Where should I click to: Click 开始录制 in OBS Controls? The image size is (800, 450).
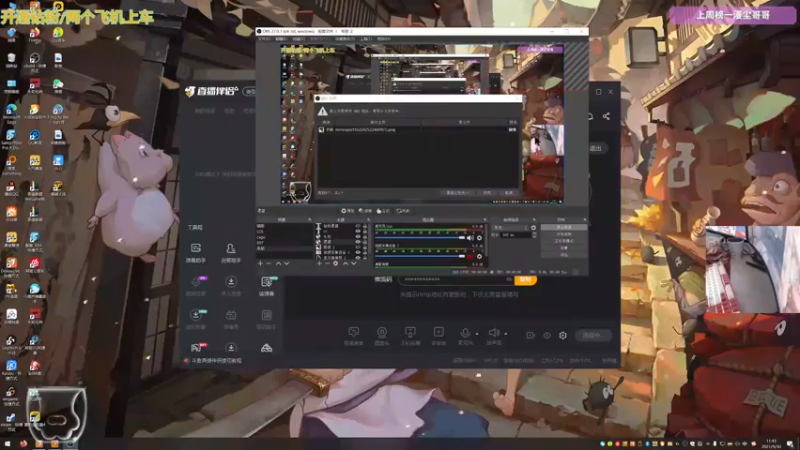(564, 234)
